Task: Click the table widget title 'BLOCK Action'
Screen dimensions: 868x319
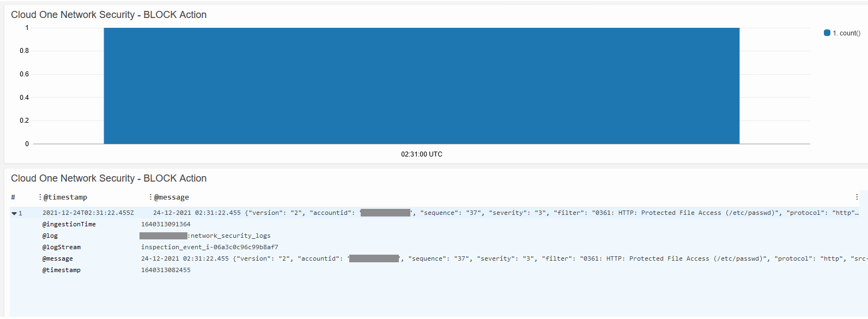Action: 109,178
